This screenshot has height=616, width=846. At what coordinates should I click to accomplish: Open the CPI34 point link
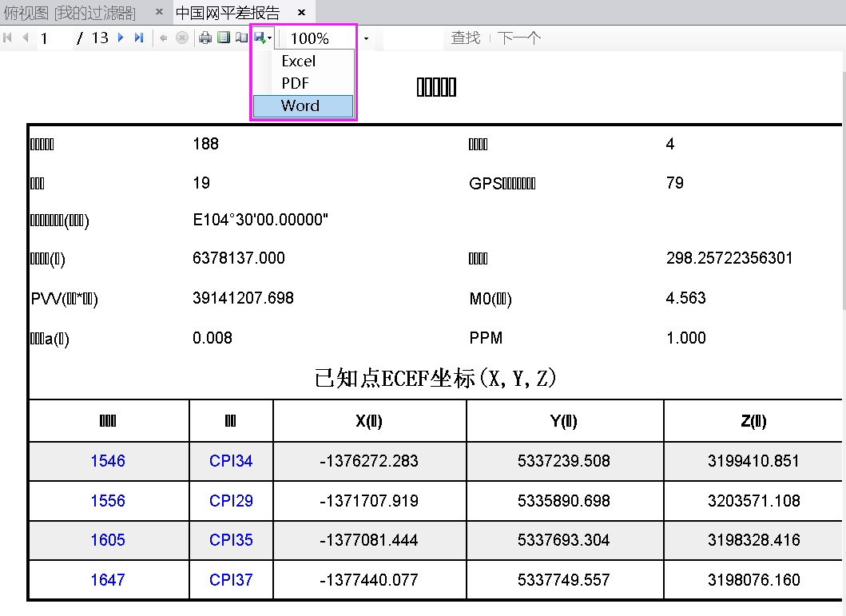pos(230,461)
